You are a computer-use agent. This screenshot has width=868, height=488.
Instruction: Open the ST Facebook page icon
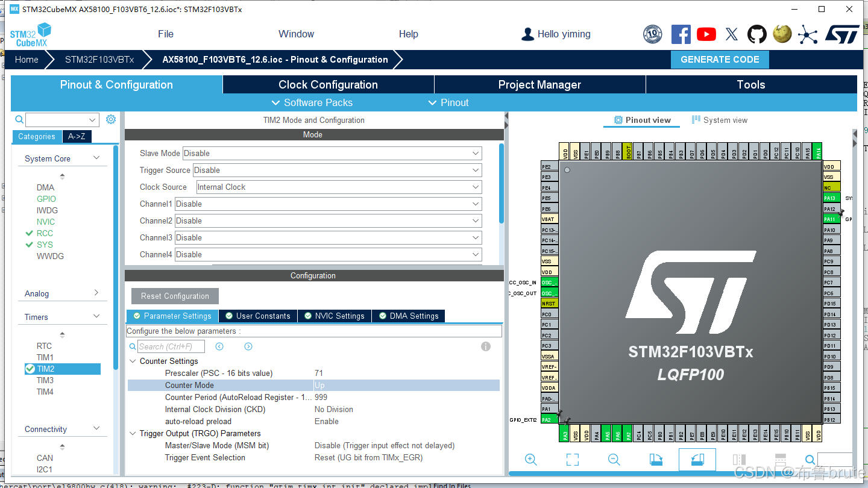click(x=681, y=34)
